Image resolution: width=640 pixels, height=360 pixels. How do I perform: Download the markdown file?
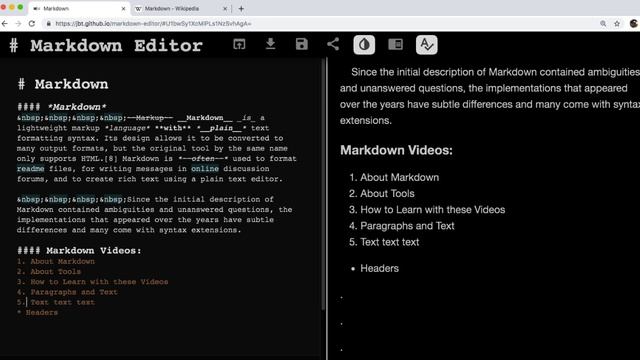[270, 44]
